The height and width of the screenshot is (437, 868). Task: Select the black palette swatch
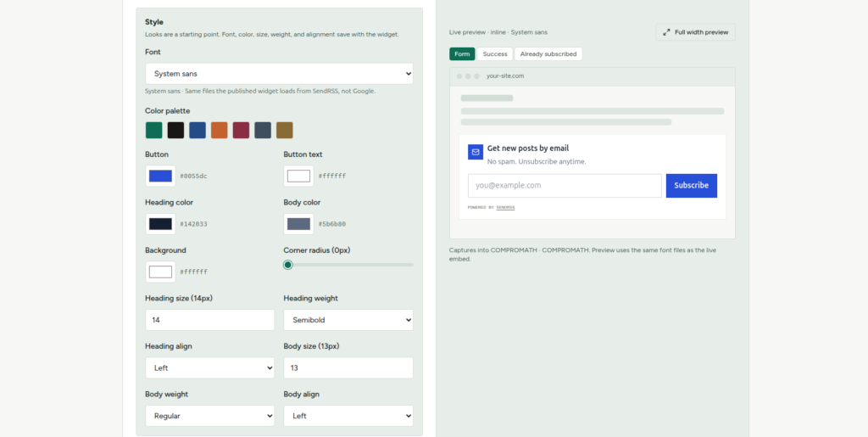(175, 130)
